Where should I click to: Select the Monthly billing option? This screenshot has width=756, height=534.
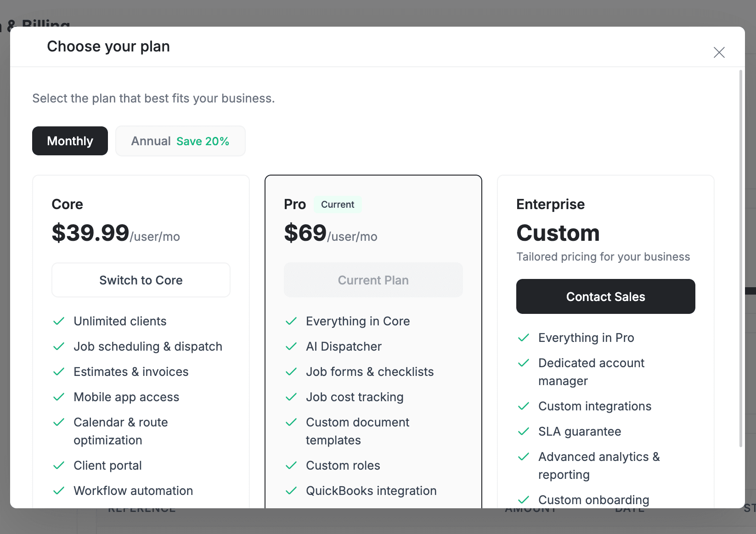70,141
